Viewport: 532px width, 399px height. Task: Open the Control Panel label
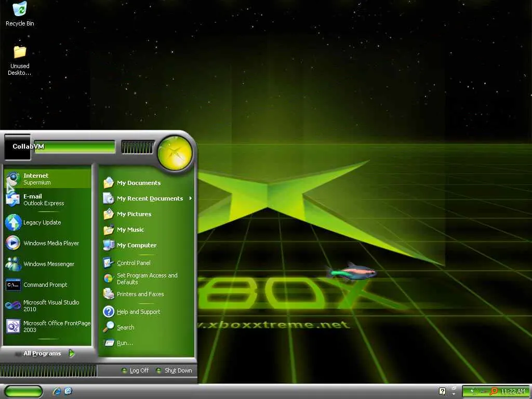pyautogui.click(x=134, y=262)
